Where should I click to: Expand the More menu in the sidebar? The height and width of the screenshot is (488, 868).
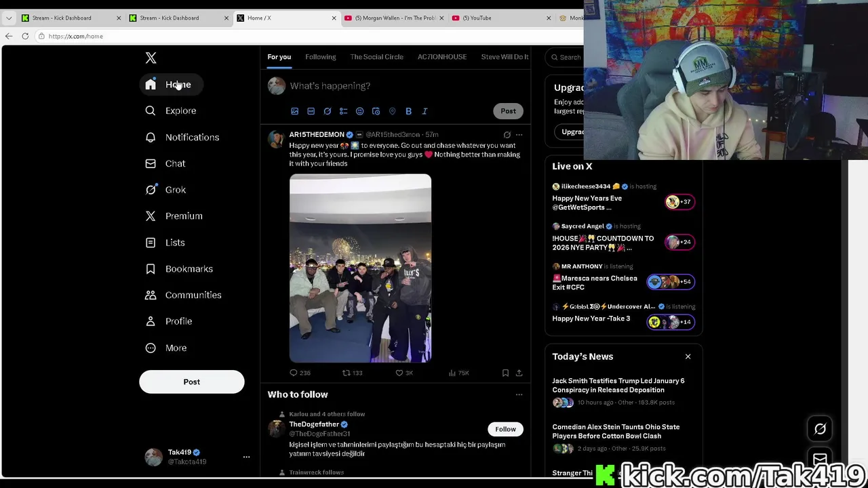[x=166, y=348]
